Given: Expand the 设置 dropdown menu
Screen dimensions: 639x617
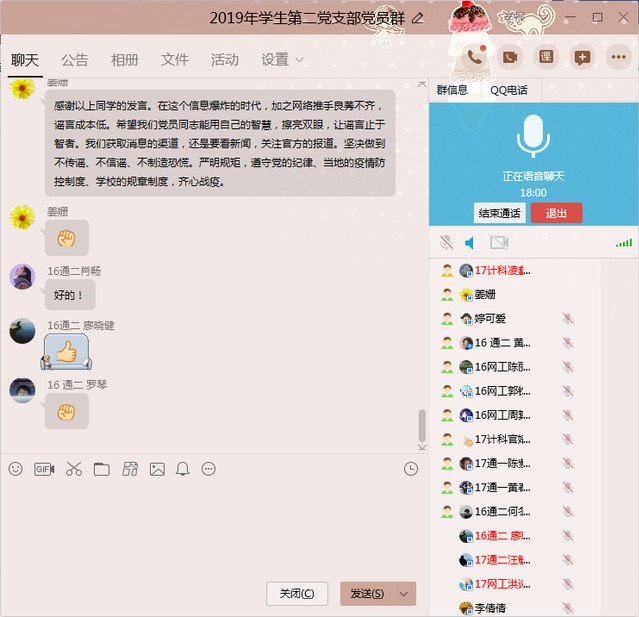Looking at the screenshot, I should pyautogui.click(x=282, y=60).
